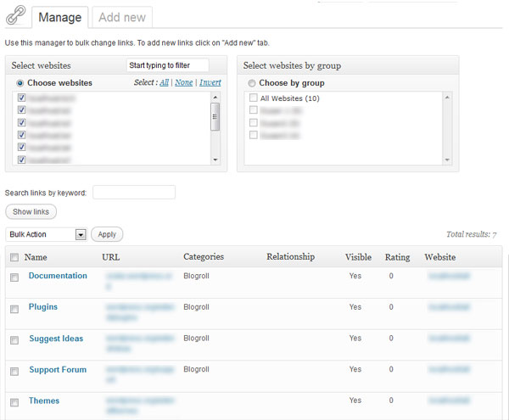Click the group list scroll down arrow

(x=446, y=160)
